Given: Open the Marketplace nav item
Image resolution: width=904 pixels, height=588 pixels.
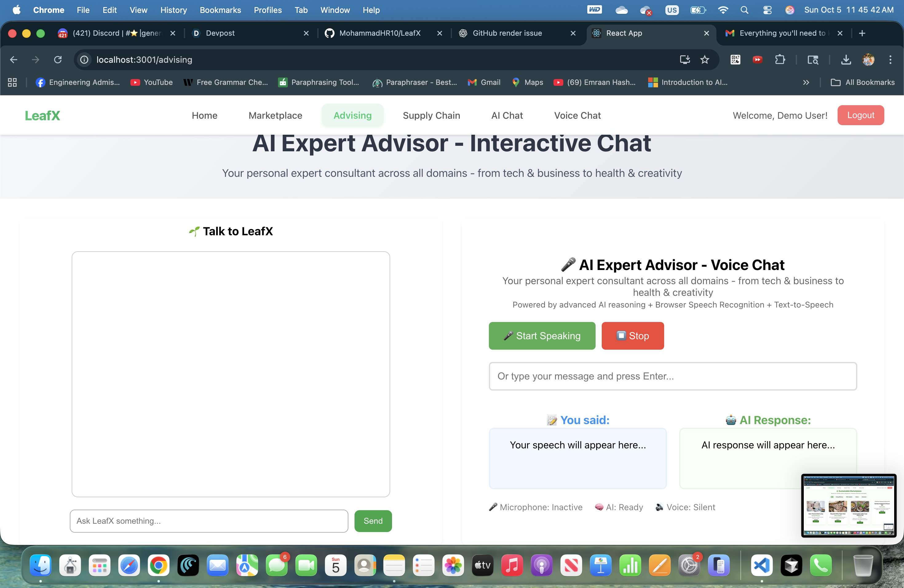Looking at the screenshot, I should click(x=276, y=115).
